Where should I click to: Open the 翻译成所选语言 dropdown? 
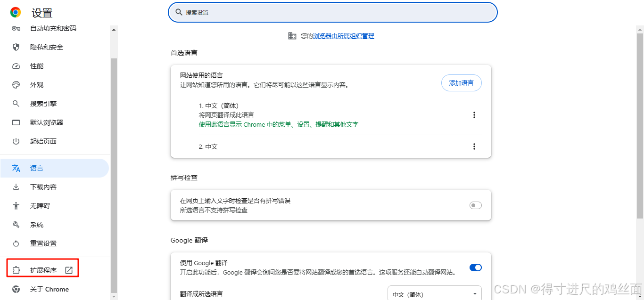click(435, 294)
